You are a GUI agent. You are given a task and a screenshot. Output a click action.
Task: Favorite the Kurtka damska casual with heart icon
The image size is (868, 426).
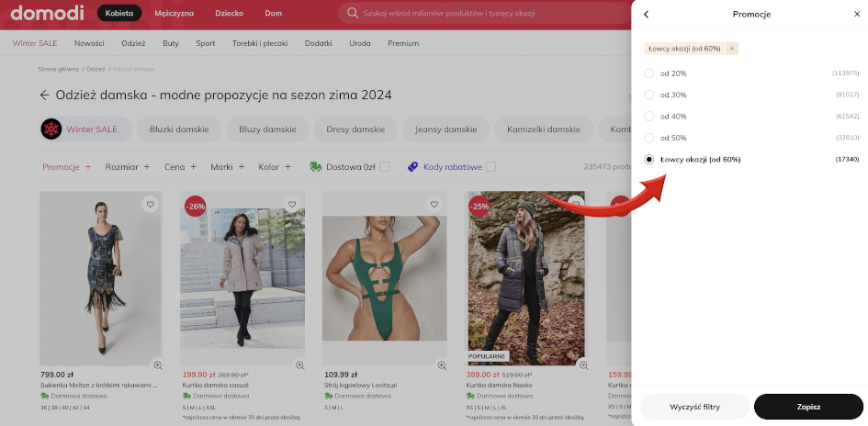tap(292, 204)
